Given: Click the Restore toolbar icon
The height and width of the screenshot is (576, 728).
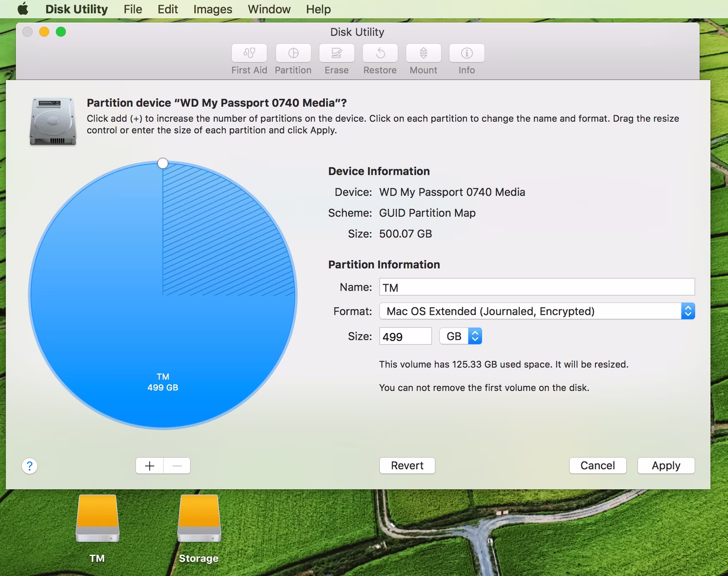Looking at the screenshot, I should pos(380,53).
